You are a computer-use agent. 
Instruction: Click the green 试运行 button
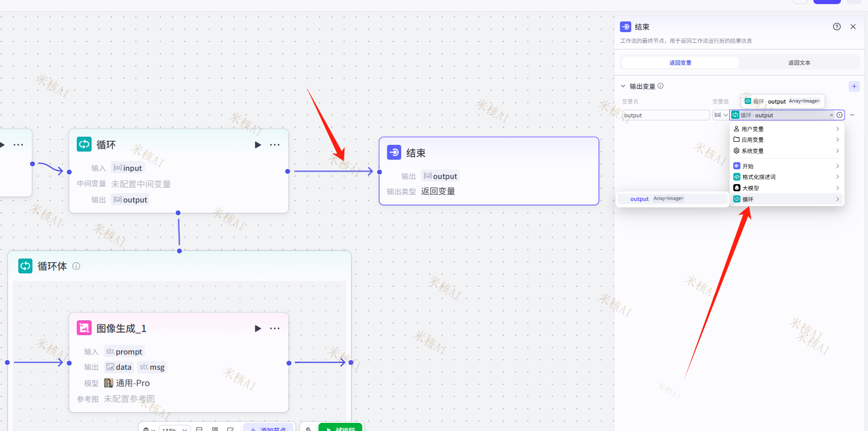[340, 428]
